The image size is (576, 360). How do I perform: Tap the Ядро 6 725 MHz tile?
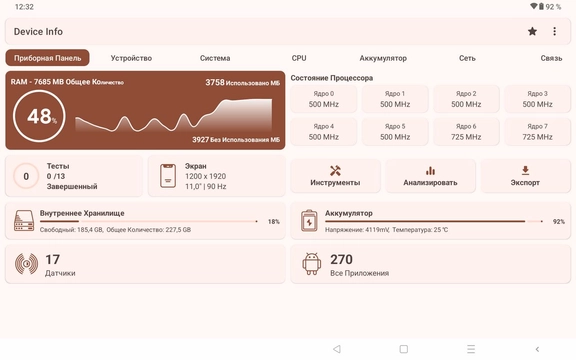click(466, 132)
